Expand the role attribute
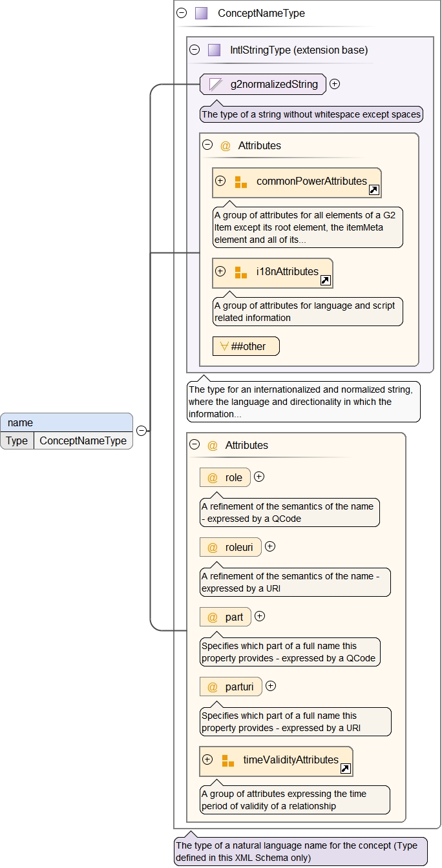This screenshot has height=868, width=442. tap(259, 477)
